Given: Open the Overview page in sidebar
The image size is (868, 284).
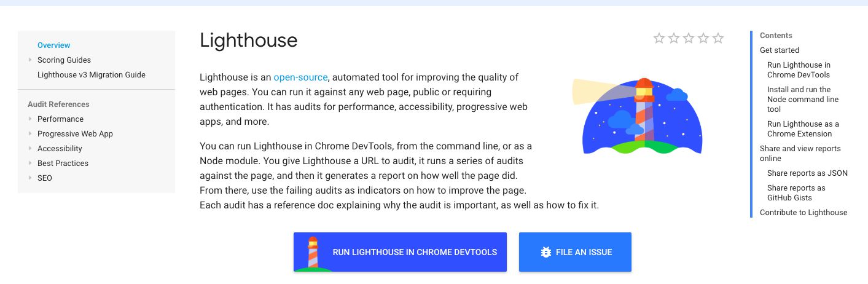Looking at the screenshot, I should point(54,45).
